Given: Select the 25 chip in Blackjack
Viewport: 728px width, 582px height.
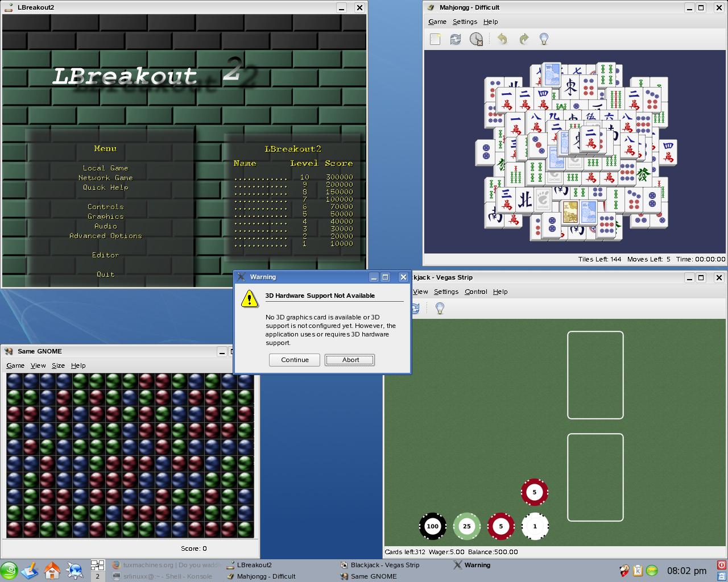Looking at the screenshot, I should [466, 526].
